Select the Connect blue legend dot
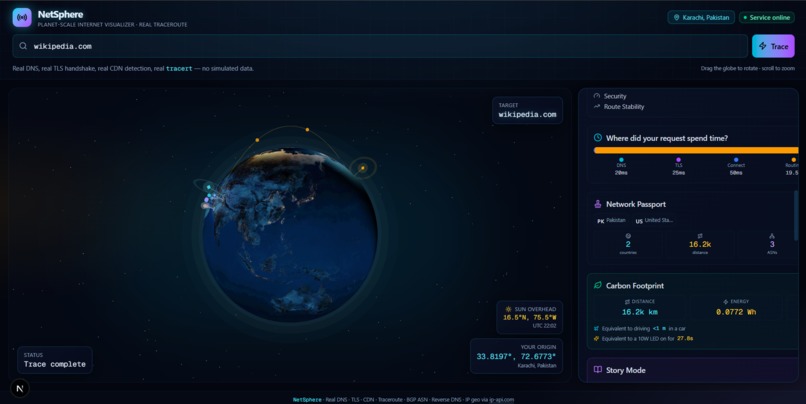 pyautogui.click(x=736, y=160)
